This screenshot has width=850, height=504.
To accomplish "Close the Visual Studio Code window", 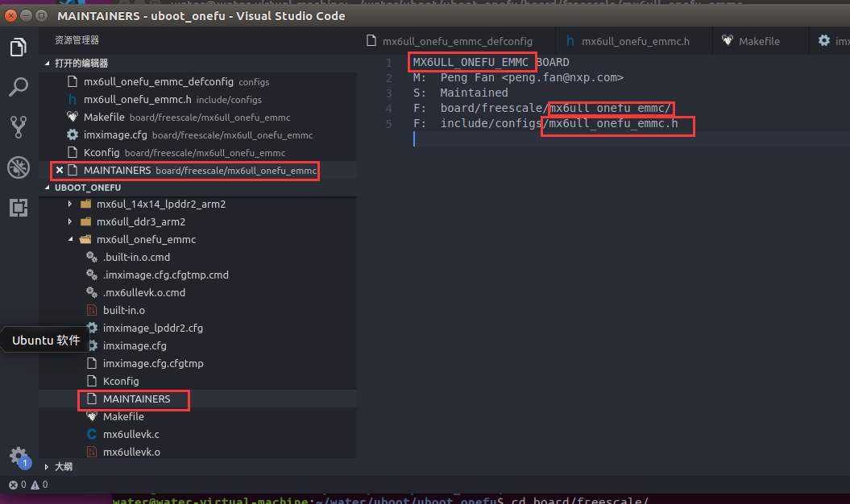I will (10, 16).
